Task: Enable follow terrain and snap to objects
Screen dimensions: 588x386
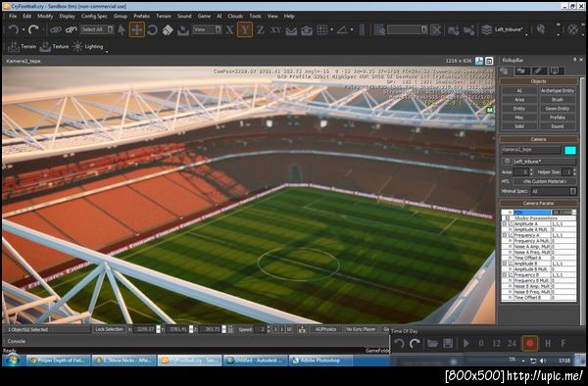Action: pyautogui.click(x=307, y=30)
